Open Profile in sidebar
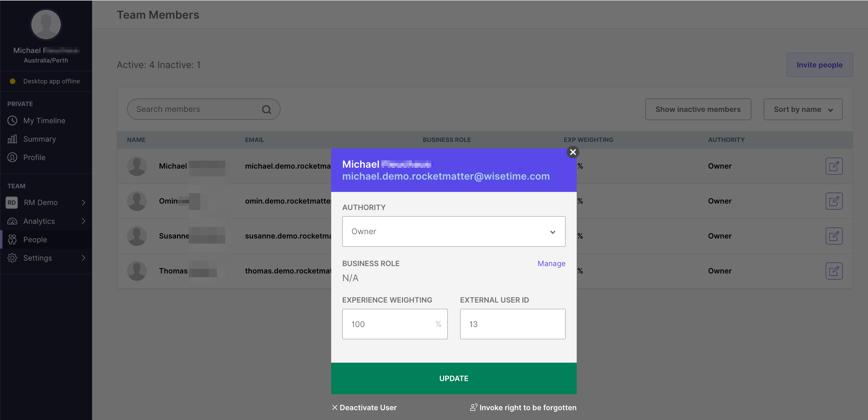 coord(34,158)
